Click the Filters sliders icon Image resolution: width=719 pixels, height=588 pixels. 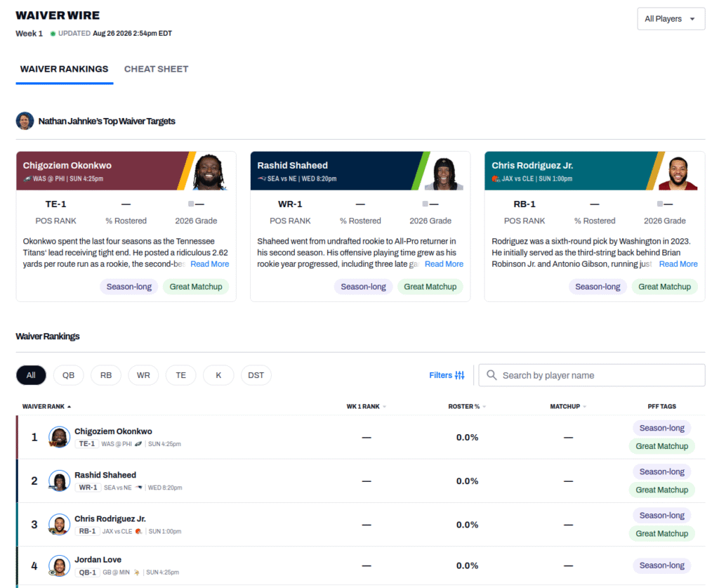(459, 375)
